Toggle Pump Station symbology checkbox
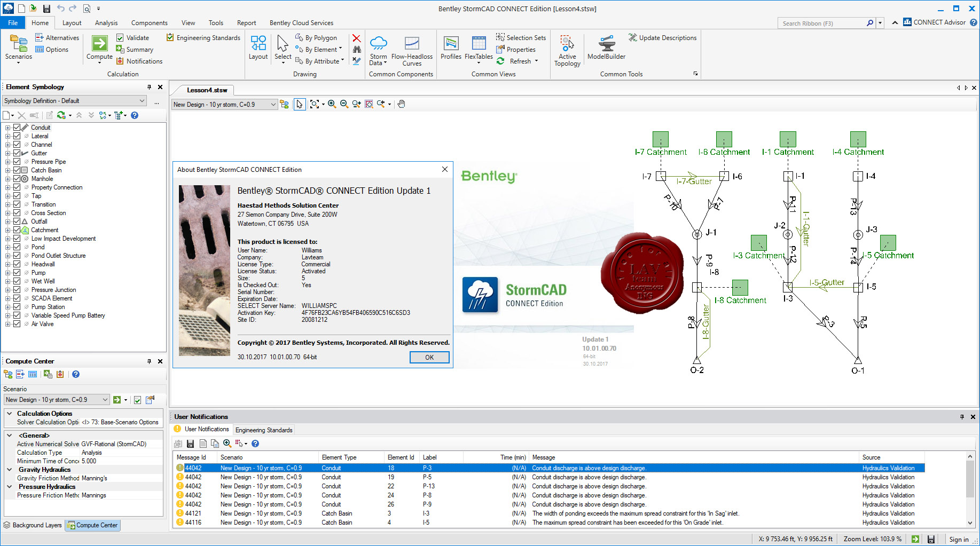980x546 pixels. click(17, 307)
